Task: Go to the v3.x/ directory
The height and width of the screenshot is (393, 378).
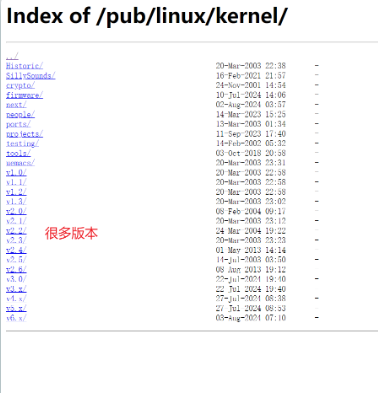Action: coord(16,289)
